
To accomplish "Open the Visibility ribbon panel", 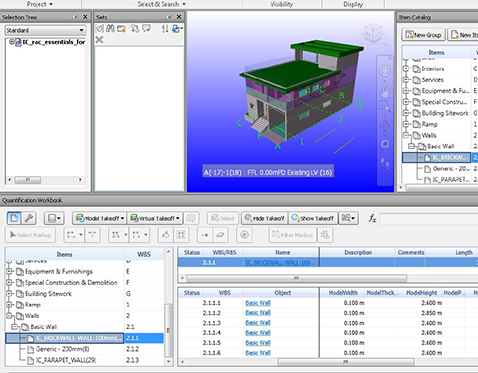I will click(282, 4).
